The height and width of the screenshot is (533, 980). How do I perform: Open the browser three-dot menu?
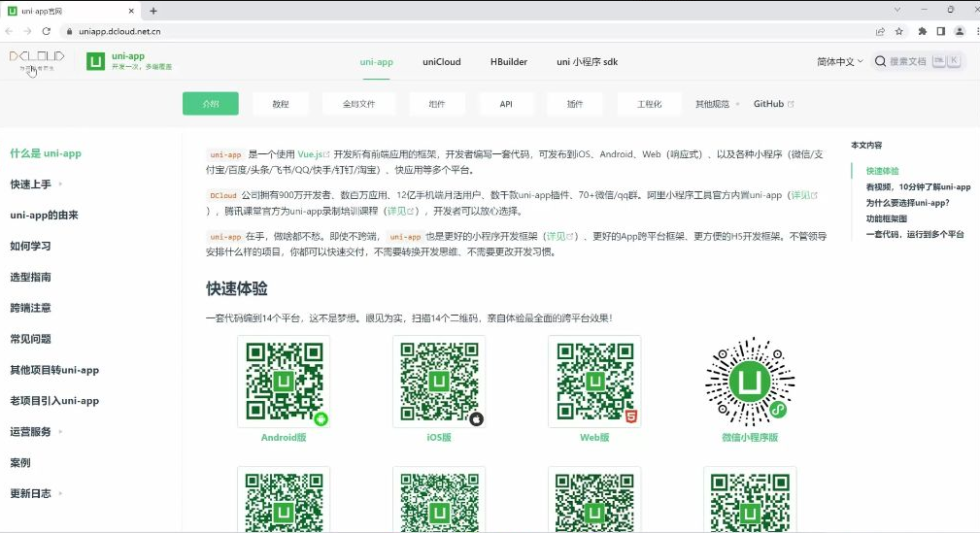pyautogui.click(x=977, y=31)
